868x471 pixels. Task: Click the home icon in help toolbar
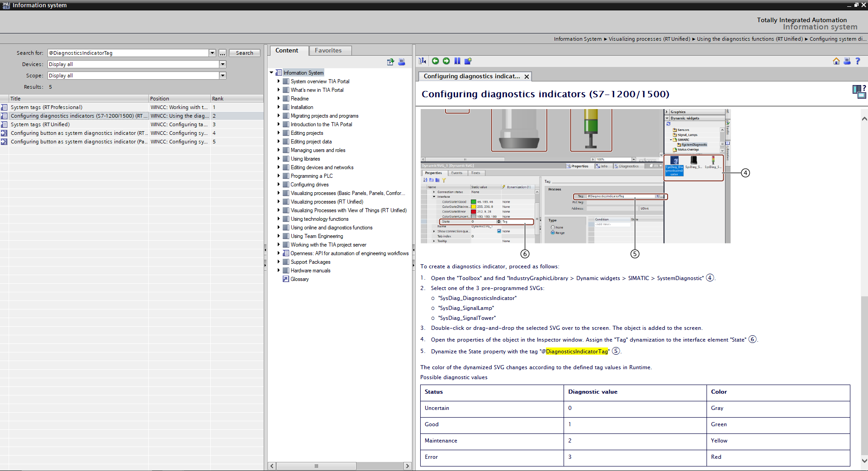click(836, 61)
